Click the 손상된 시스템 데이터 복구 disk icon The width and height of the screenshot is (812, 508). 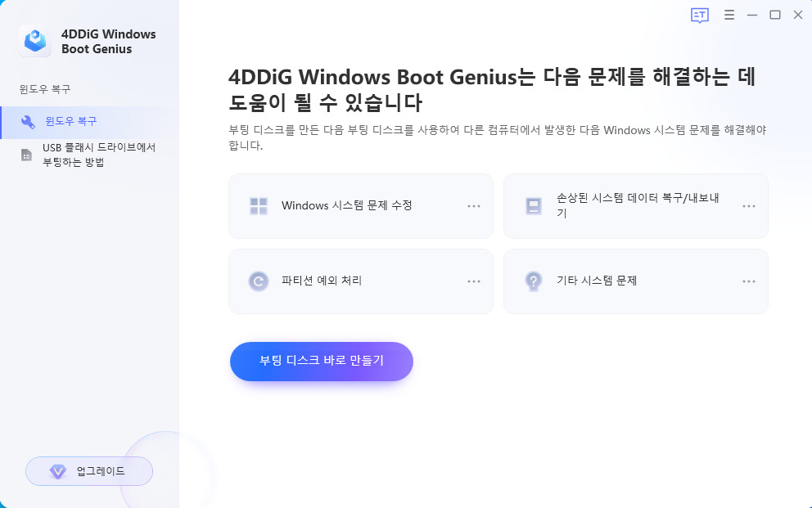pyautogui.click(x=533, y=205)
